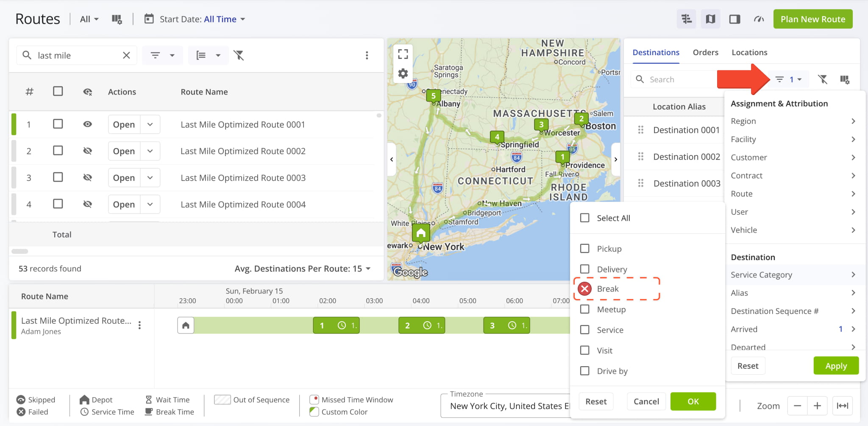Open Route 0002 with Open button
This screenshot has height=426, width=868.
point(124,151)
